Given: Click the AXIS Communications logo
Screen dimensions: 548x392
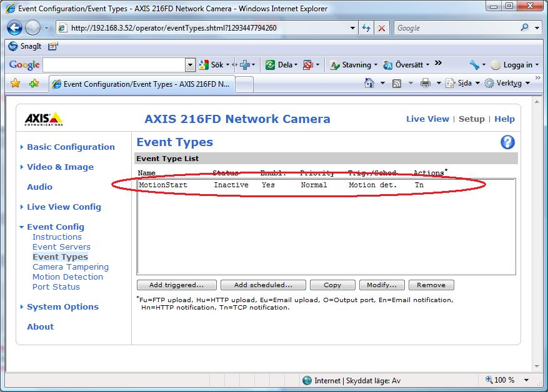Looking at the screenshot, I should pos(44,119).
